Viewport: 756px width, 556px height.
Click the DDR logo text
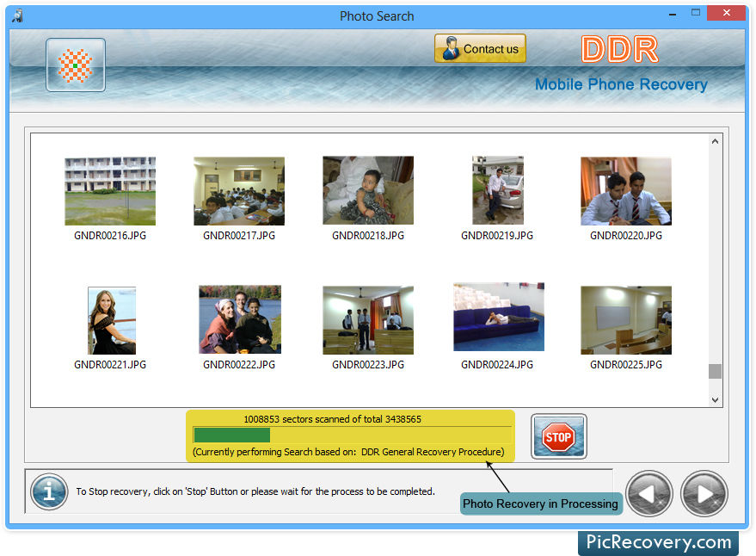(619, 49)
